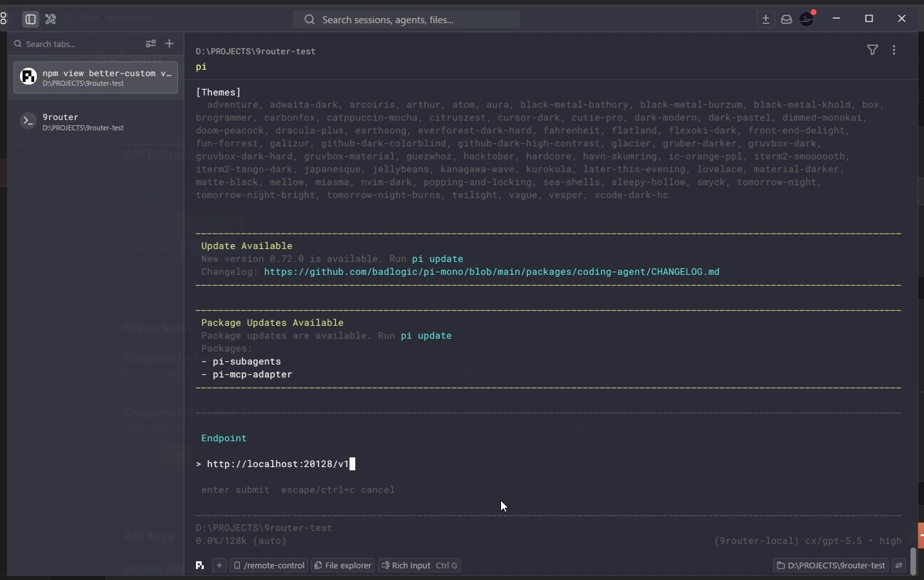Image resolution: width=924 pixels, height=580 pixels.
Task: Click the 'pi' command text at top
Action: tap(202, 67)
